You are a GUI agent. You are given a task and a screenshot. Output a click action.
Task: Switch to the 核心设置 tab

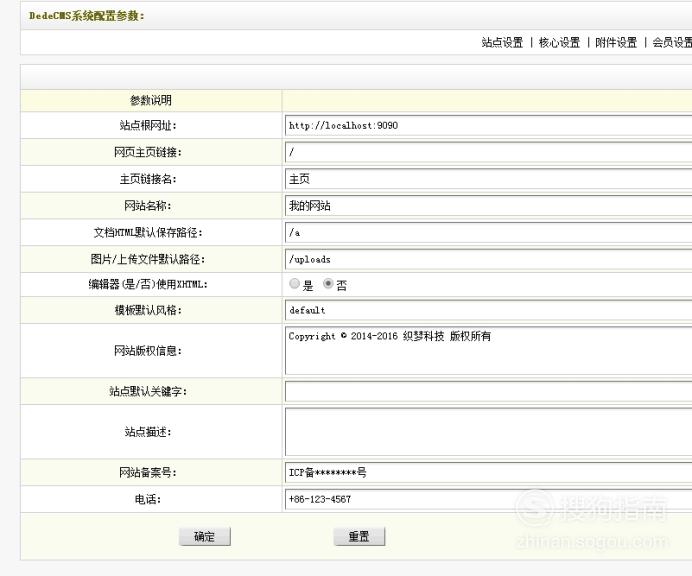pos(559,42)
